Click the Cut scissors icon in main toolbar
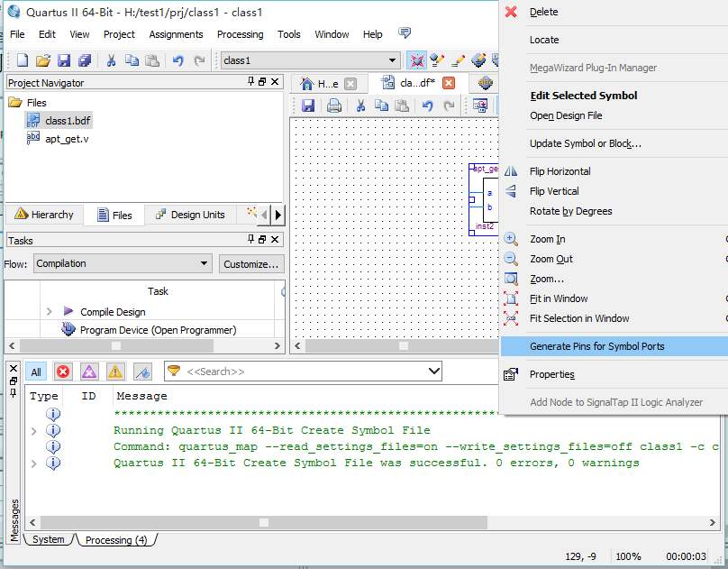The height and width of the screenshot is (569, 728). tap(111, 60)
